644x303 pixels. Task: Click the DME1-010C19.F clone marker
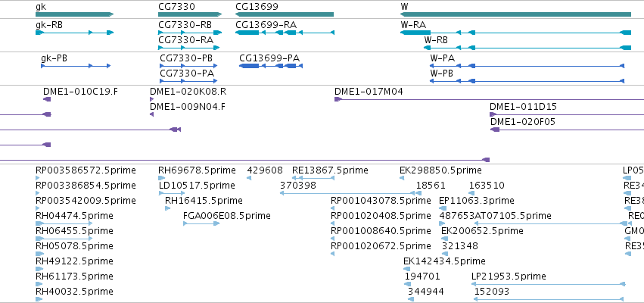pos(47,99)
